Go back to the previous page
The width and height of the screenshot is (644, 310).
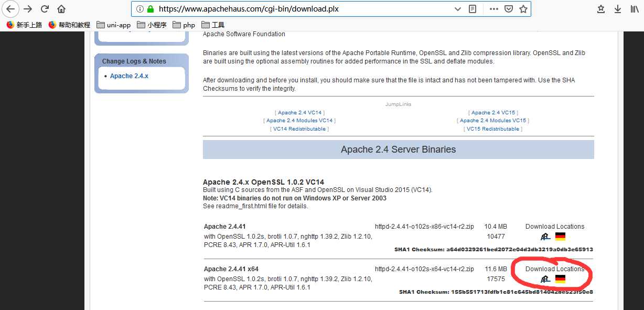click(10, 9)
